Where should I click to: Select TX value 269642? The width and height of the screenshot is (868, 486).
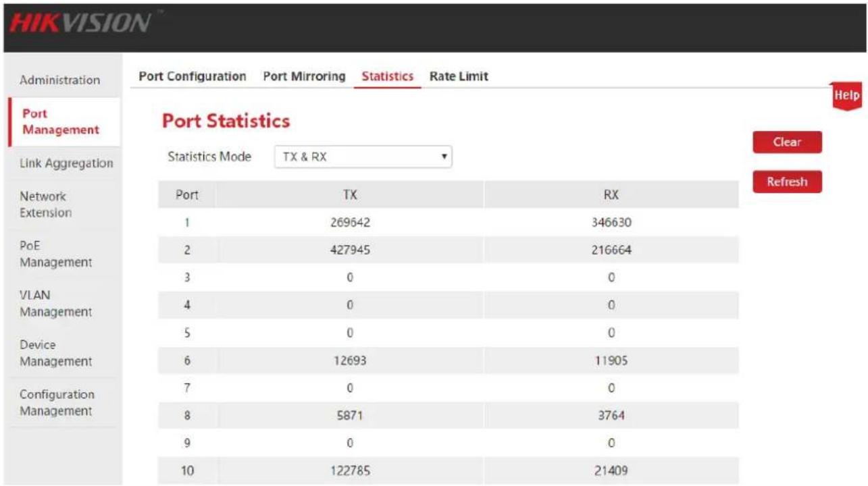[350, 222]
